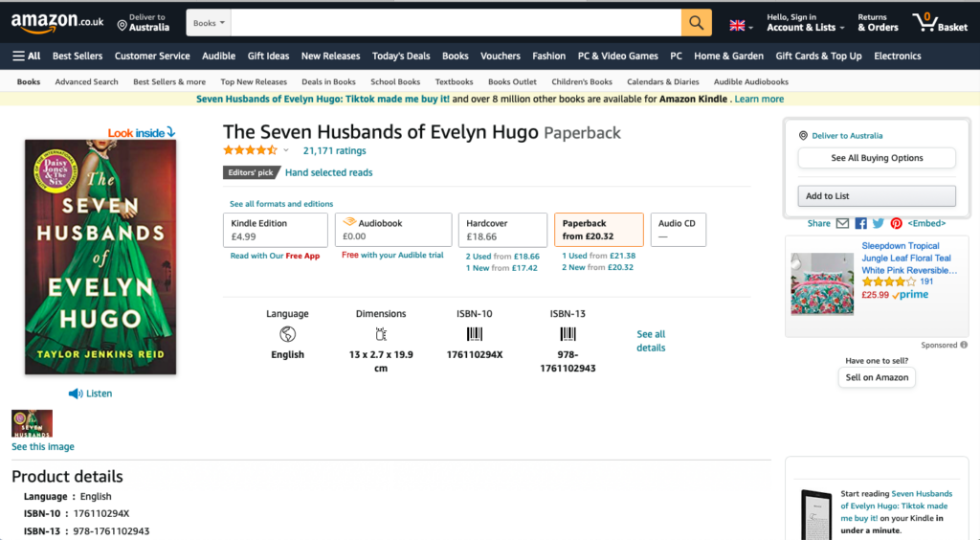Click inside the search input field
Viewport: 980px width, 540px height.
tap(456, 23)
